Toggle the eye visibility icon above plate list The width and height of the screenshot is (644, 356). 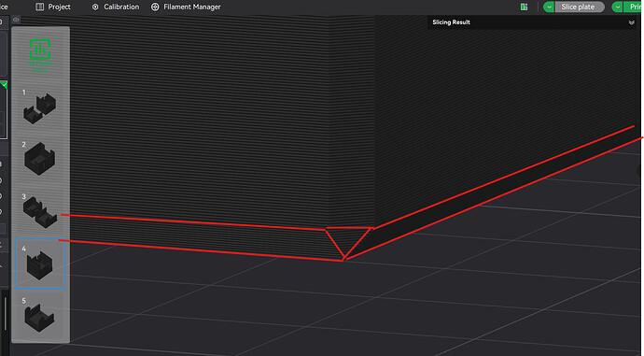(16, 20)
